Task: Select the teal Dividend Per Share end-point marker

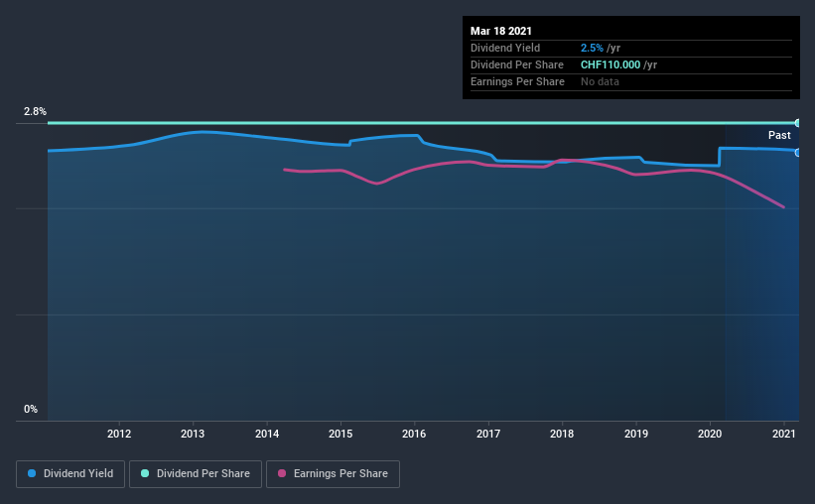Action: [797, 123]
